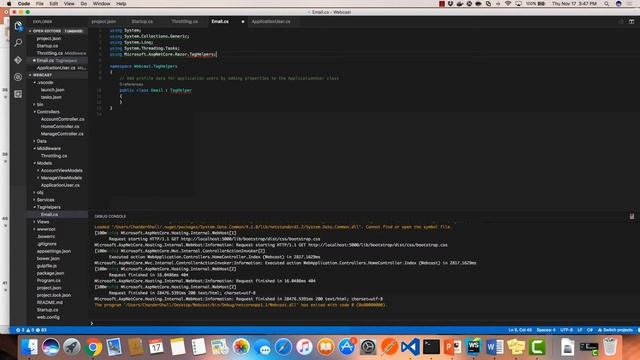Click Spotlight search in menu bar
The width and height of the screenshot is (640, 360).
tap(607, 4)
